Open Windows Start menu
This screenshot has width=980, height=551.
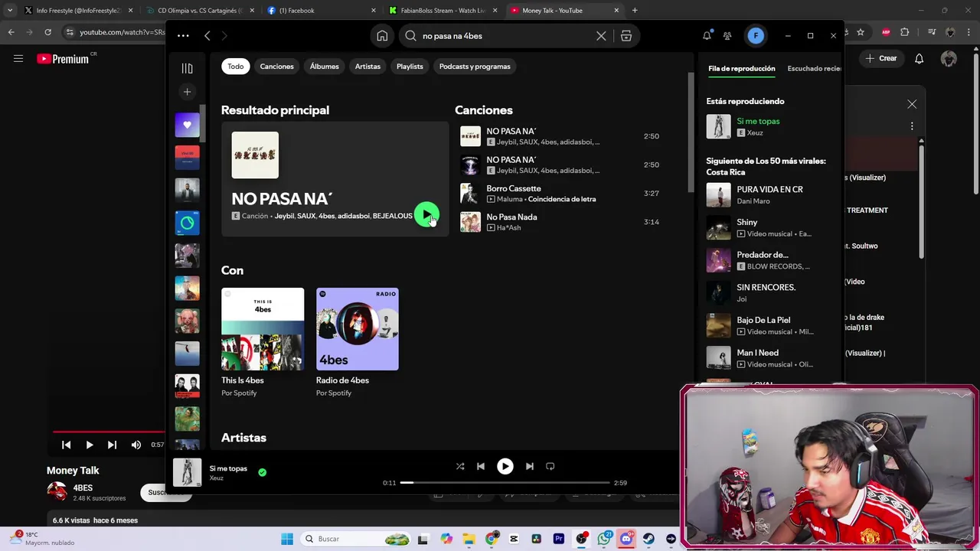(287, 539)
